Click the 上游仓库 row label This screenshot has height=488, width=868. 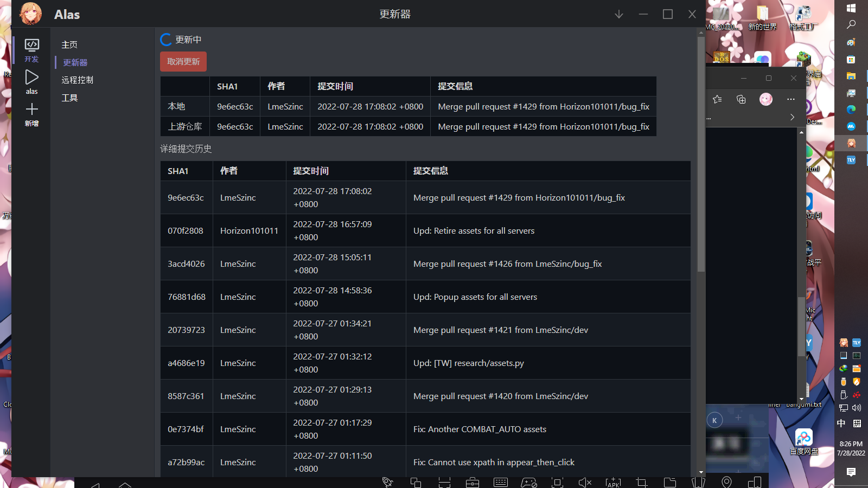coord(185,126)
